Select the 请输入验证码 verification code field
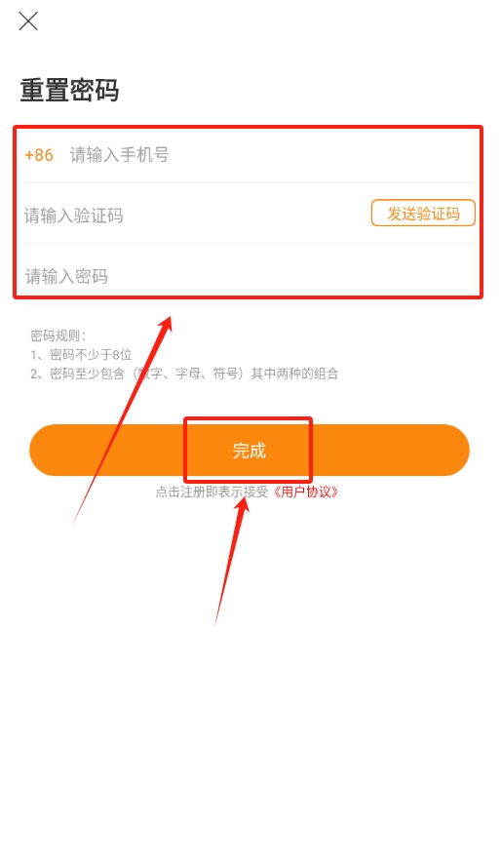The width and height of the screenshot is (501, 868). pos(194,216)
